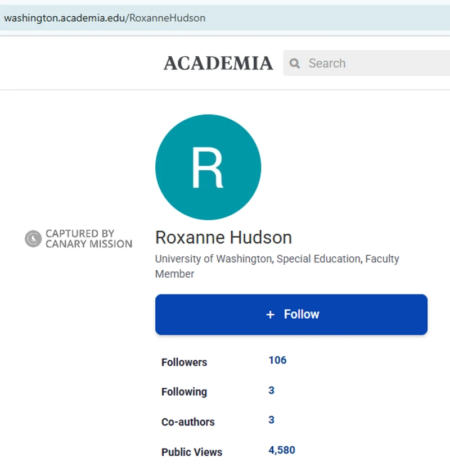The height and width of the screenshot is (476, 450).
Task: Open the 106 Followers list
Action: [x=277, y=360]
